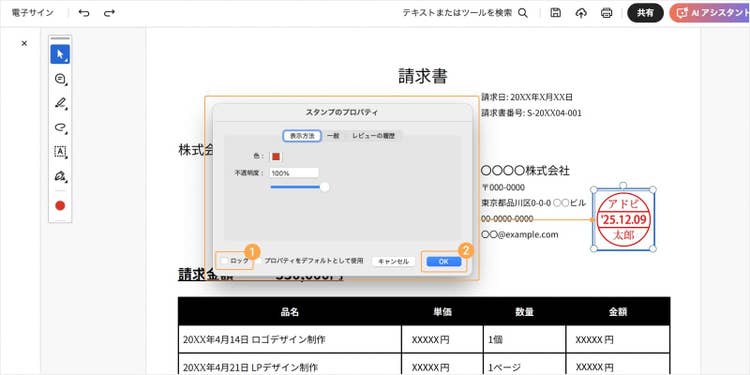The width and height of the screenshot is (750, 375).
Task: Click the 00-0000-0000 phone number
Action: click(507, 219)
